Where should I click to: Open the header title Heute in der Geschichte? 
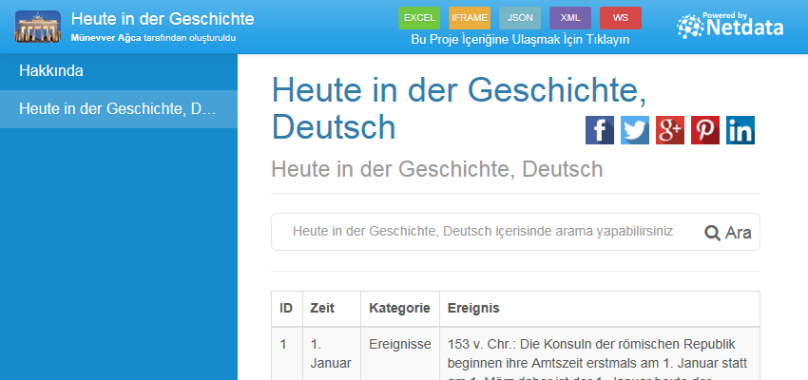click(x=162, y=19)
